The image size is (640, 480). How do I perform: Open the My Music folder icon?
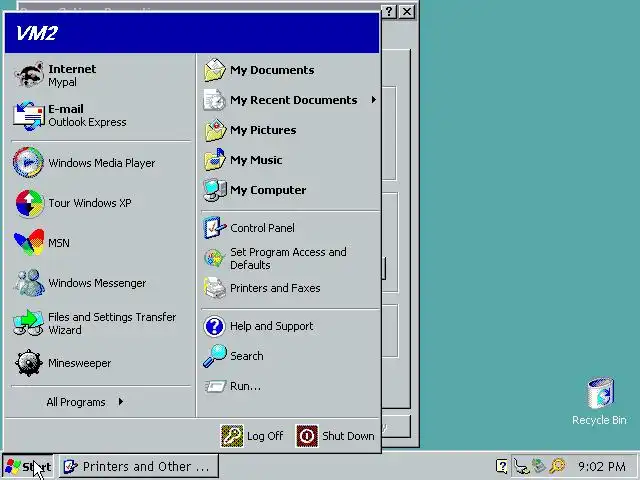click(x=215, y=160)
